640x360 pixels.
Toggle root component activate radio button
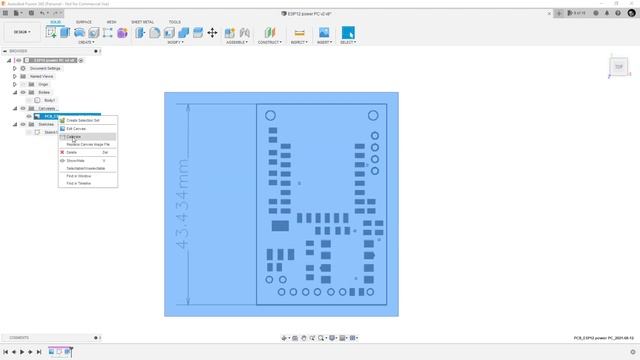[81, 60]
